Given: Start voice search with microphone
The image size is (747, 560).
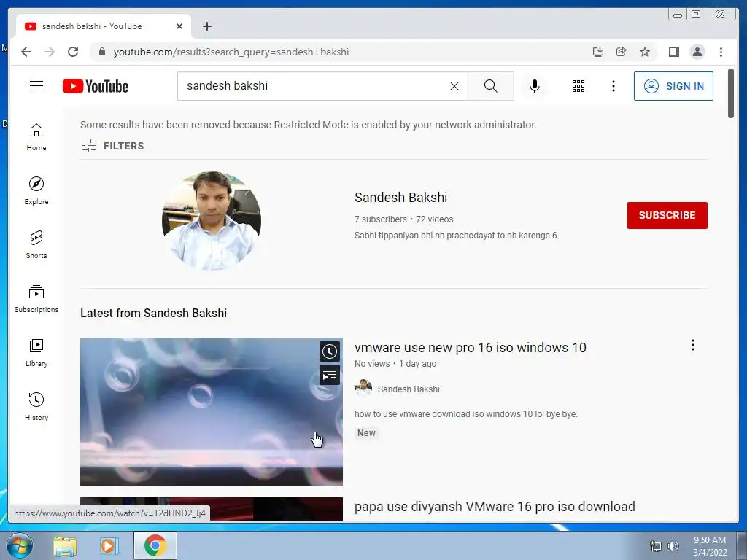Looking at the screenshot, I should (x=535, y=86).
